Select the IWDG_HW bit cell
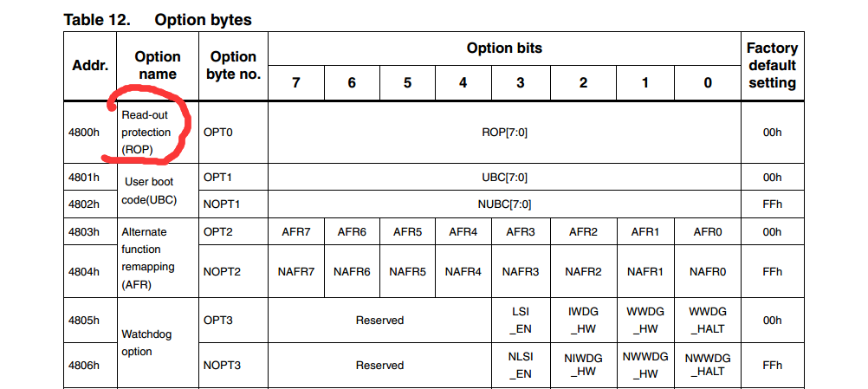Viewport: 868px width, 389px height. [x=583, y=321]
